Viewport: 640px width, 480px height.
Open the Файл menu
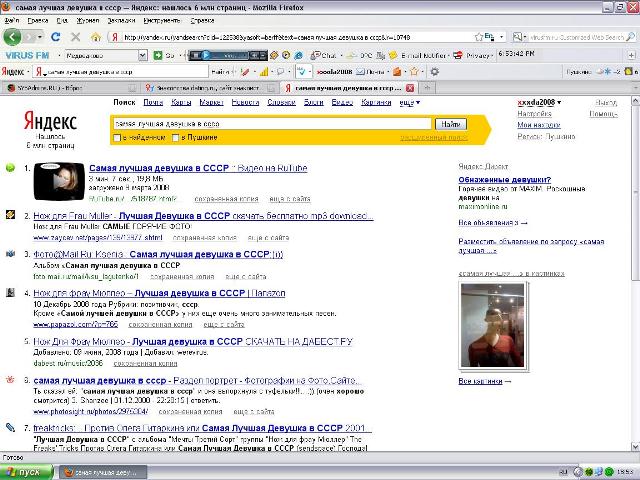11,20
